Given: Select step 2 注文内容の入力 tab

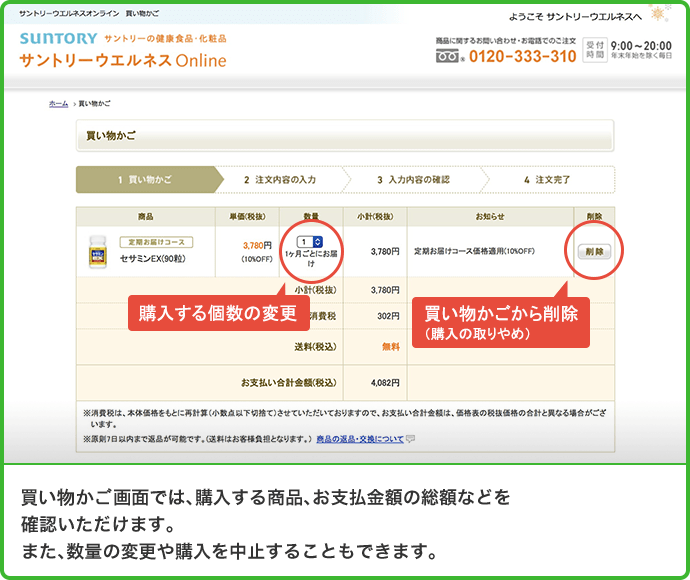Looking at the screenshot, I should click(280, 180).
